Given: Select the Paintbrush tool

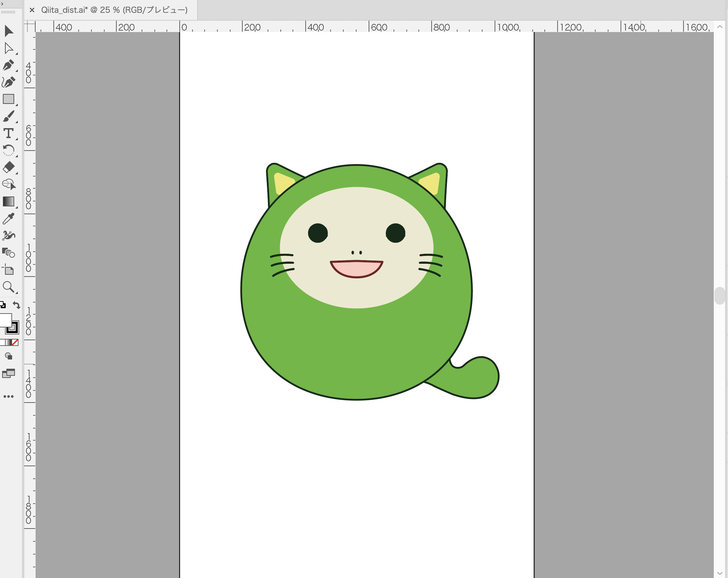Looking at the screenshot, I should 9,116.
